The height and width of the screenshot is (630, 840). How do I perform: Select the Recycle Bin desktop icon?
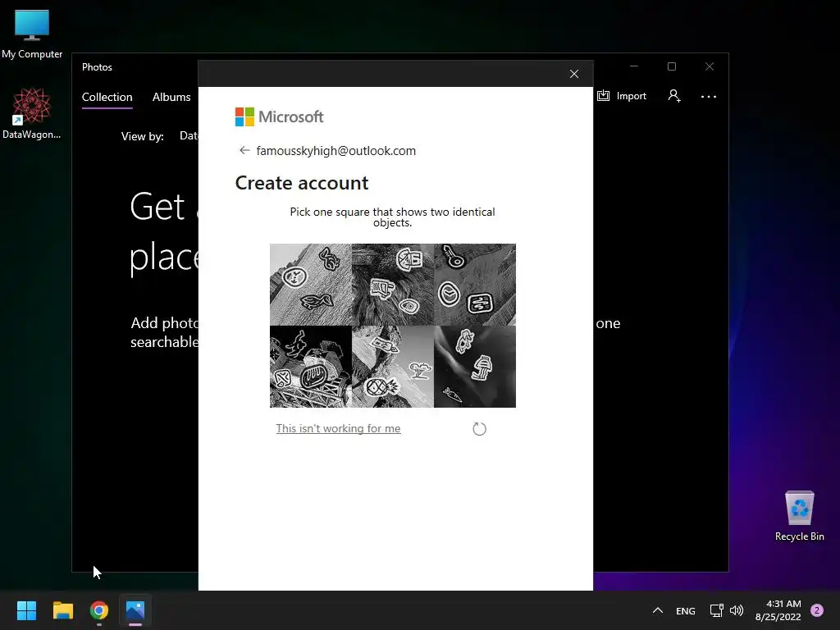coord(799,516)
